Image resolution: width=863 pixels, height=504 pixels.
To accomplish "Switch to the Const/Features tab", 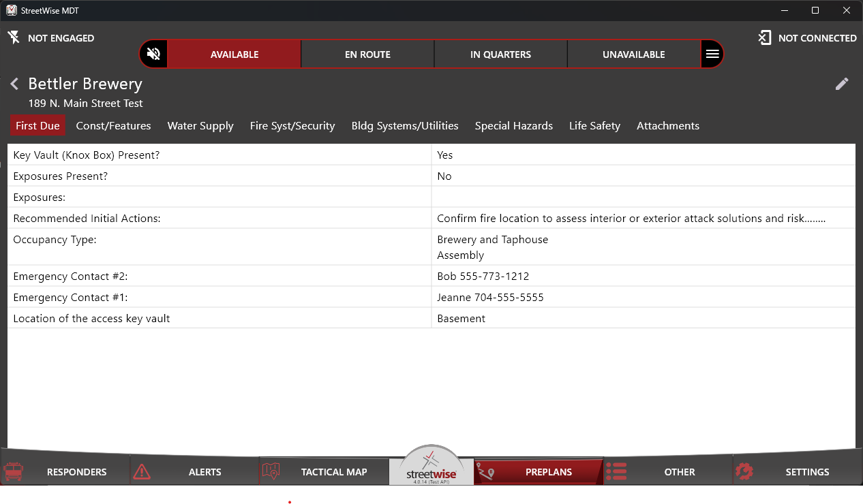I will pos(113,125).
